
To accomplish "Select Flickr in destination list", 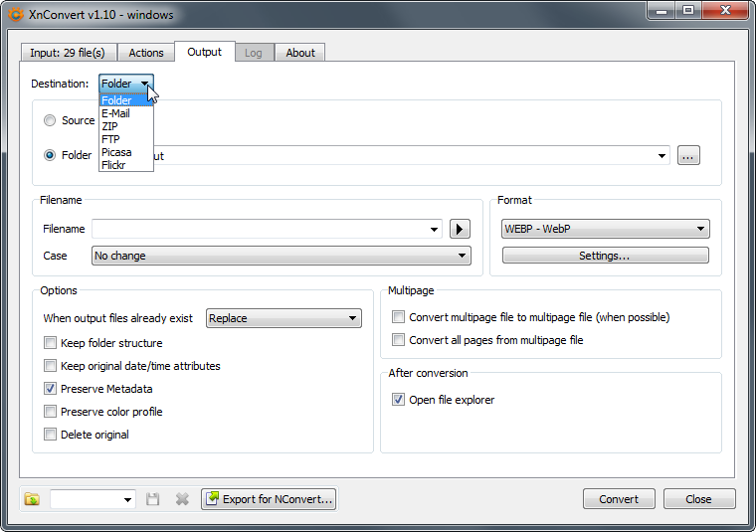I will [x=113, y=165].
